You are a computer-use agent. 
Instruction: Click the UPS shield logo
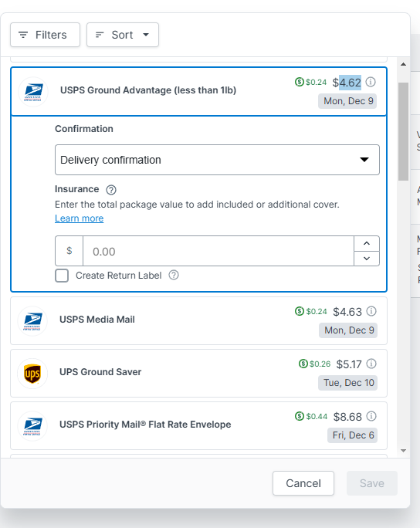coord(32,374)
